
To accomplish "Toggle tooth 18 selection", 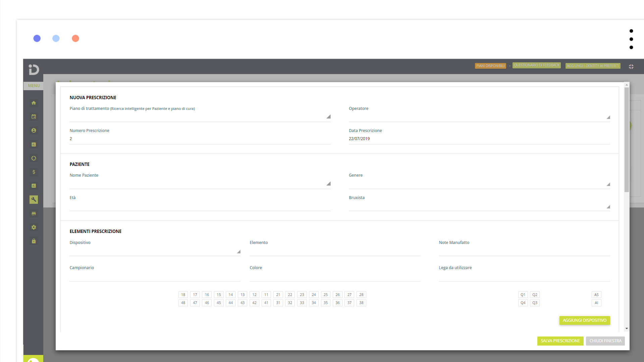I will tap(183, 295).
